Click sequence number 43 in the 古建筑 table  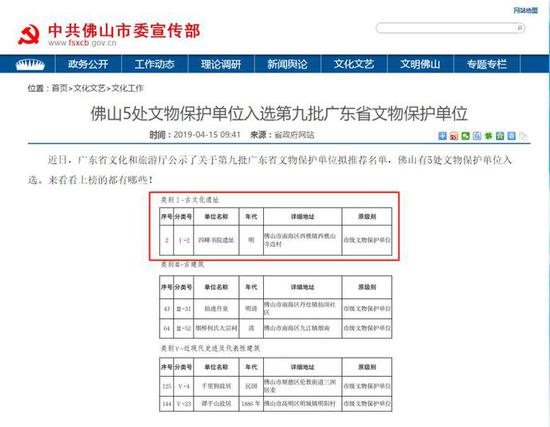coord(167,309)
